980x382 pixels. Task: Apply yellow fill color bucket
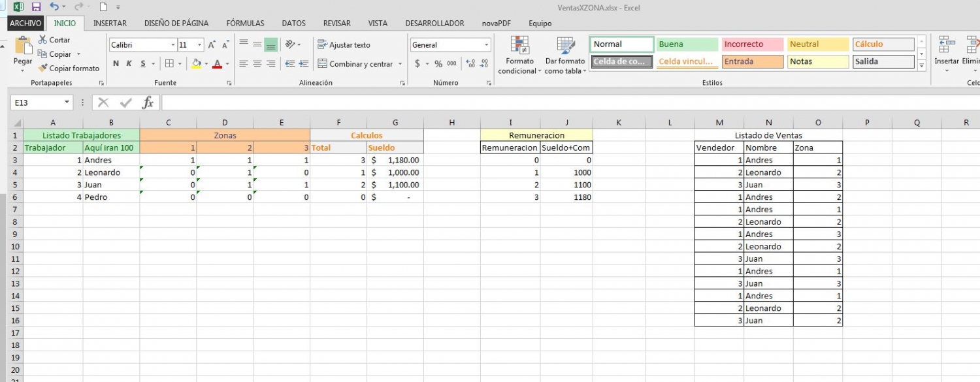pos(196,64)
